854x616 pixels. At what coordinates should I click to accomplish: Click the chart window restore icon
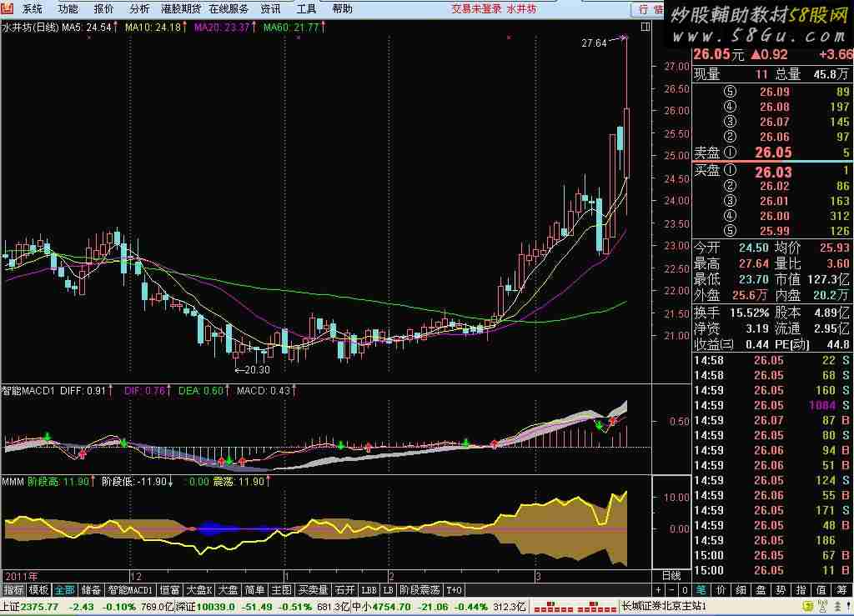[x=646, y=27]
